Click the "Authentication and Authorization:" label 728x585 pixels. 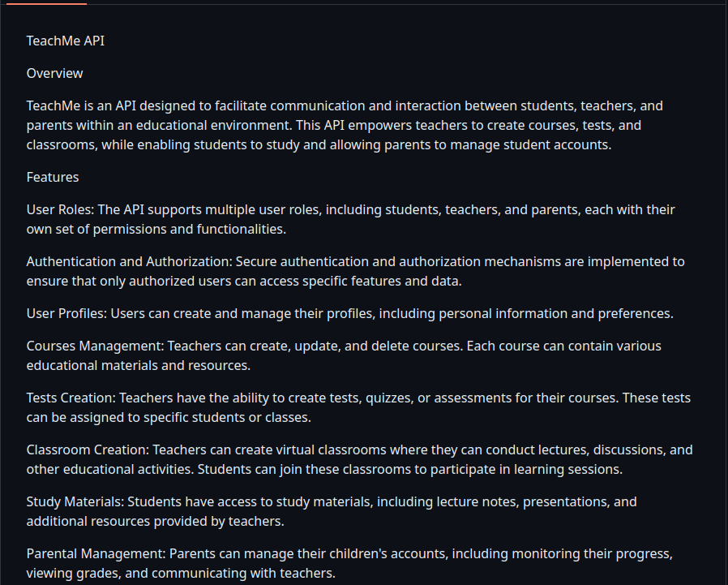click(x=128, y=261)
